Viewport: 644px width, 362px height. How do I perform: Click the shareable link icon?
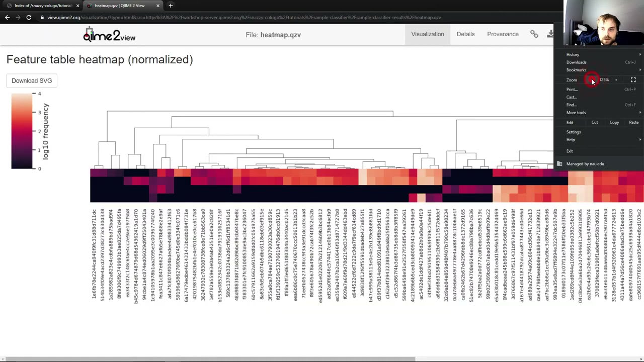[x=534, y=34]
